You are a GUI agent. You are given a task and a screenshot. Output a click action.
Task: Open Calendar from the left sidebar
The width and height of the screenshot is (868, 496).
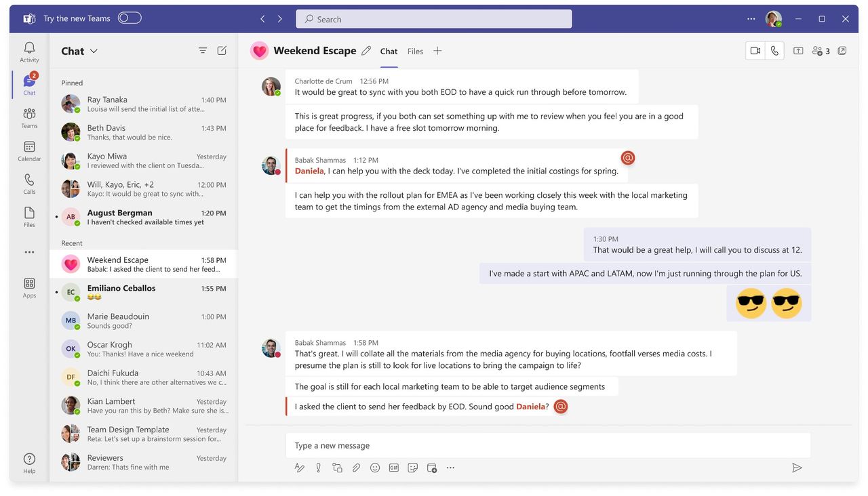pos(29,151)
